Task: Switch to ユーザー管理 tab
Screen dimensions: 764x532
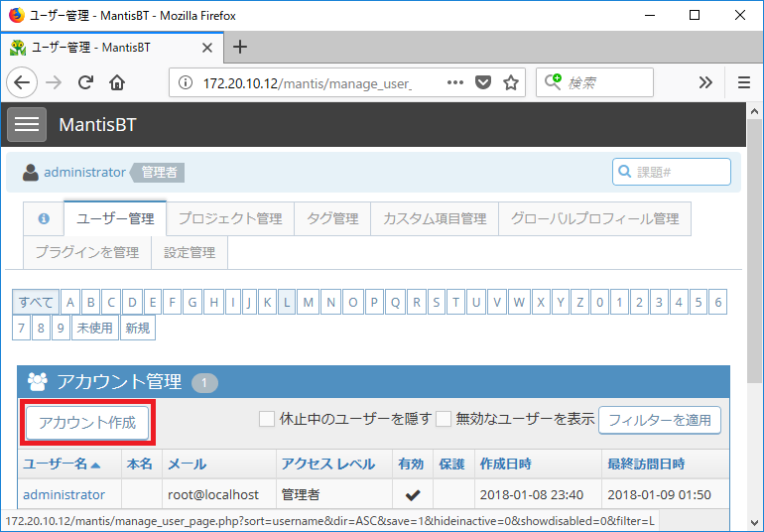Action: tap(115, 218)
